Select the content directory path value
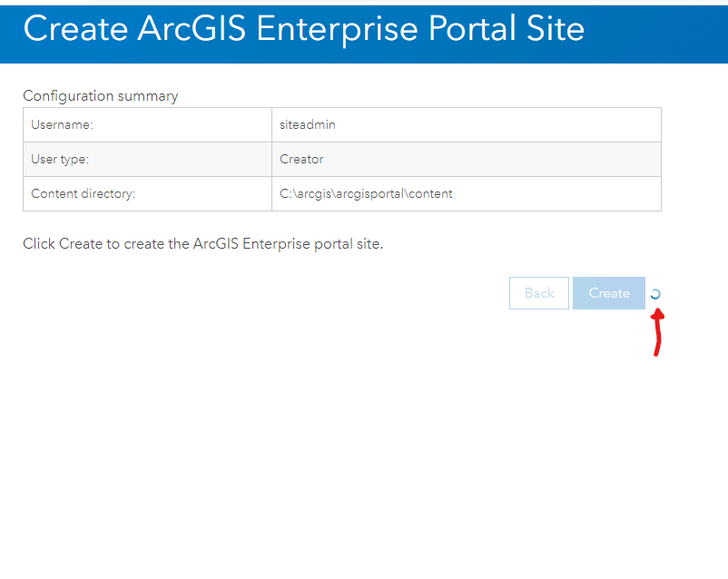The height and width of the screenshot is (579, 728). [366, 193]
